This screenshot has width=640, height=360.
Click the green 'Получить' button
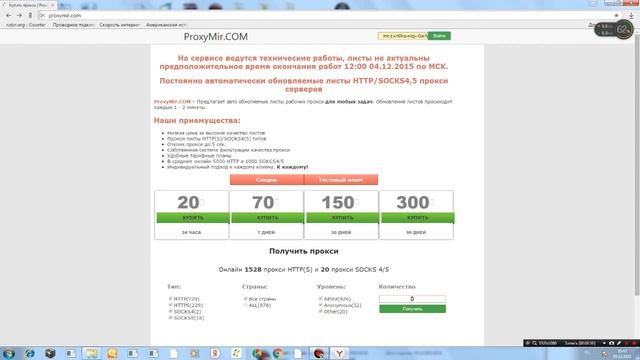coord(412,309)
